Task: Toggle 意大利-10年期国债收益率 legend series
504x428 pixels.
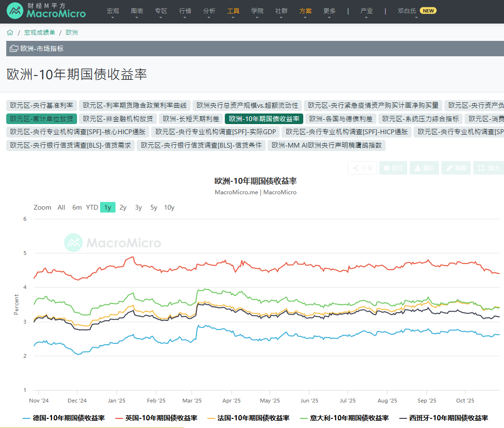Action: [344, 418]
